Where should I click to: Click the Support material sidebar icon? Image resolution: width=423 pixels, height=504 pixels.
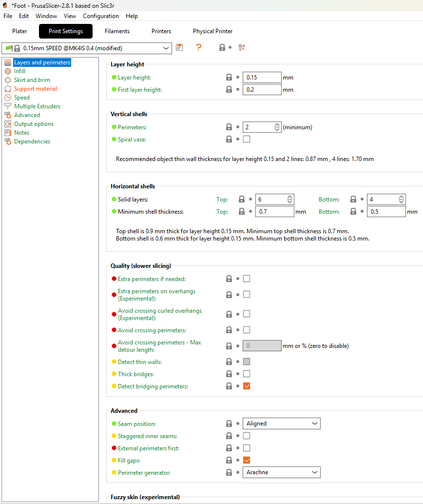pos(8,89)
